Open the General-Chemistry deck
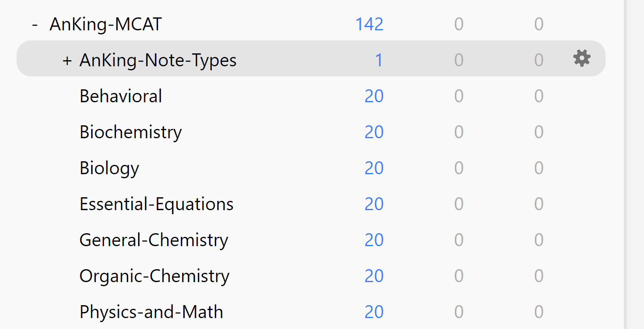 [x=154, y=240]
